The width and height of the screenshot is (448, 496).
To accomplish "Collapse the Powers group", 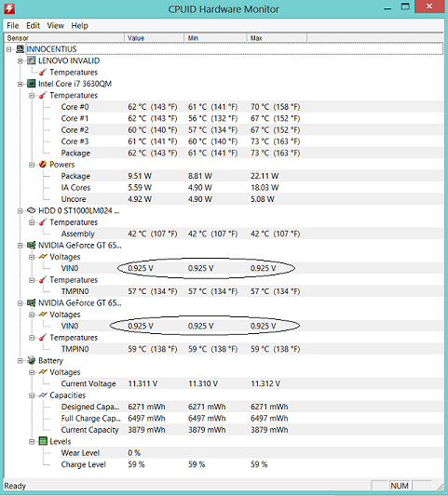I will click(x=32, y=165).
